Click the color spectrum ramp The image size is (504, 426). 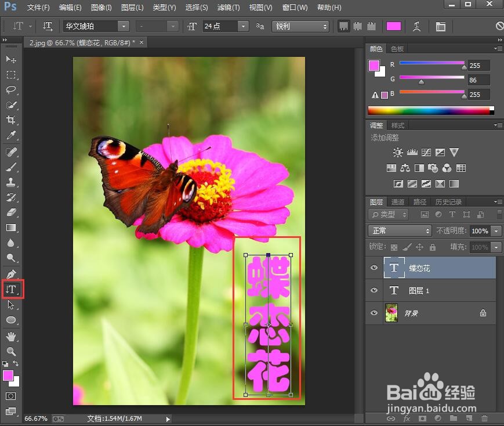click(431, 111)
